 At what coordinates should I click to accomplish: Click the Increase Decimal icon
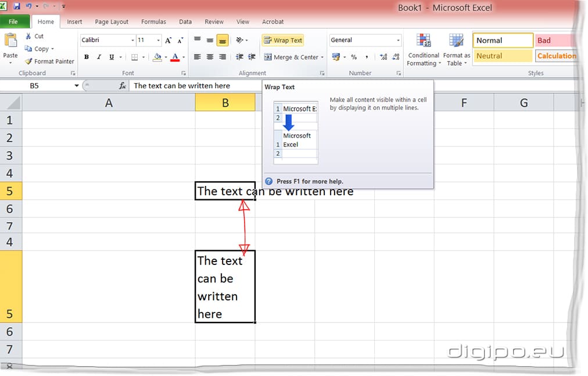tap(383, 57)
